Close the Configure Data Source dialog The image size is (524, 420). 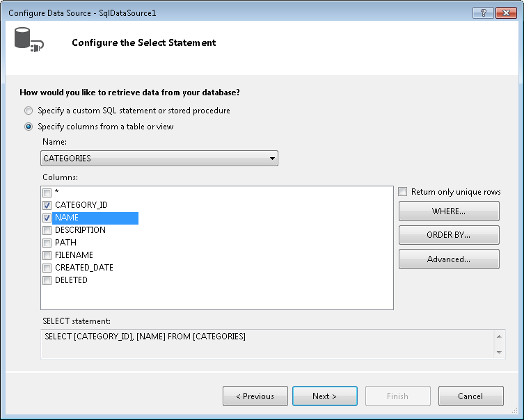(x=505, y=13)
